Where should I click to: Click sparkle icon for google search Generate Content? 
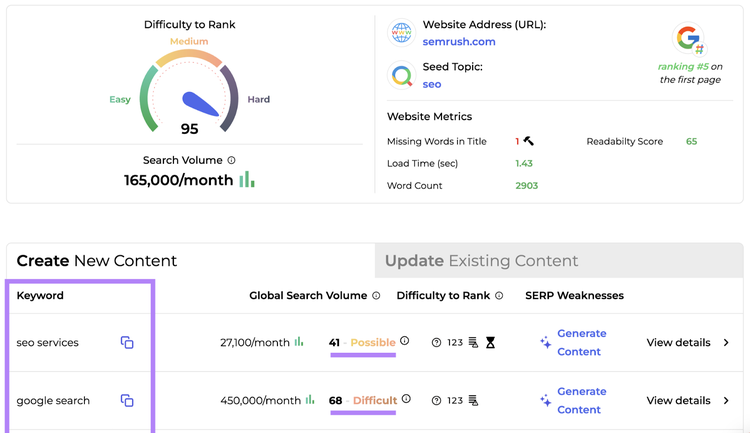[545, 400]
